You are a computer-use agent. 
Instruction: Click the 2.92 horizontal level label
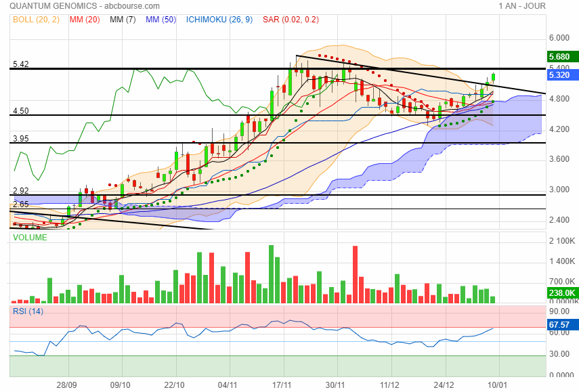pyautogui.click(x=21, y=191)
